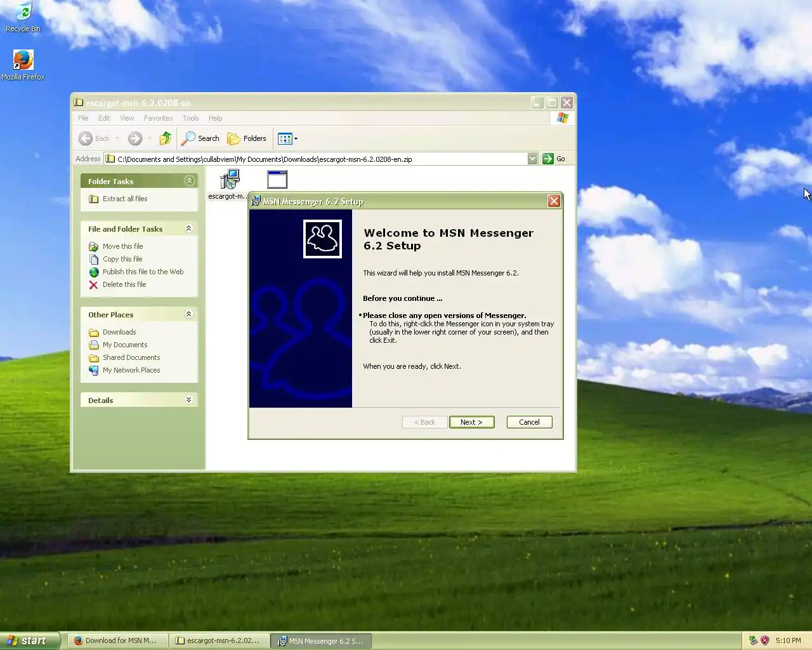Image resolution: width=812 pixels, height=650 pixels.
Task: Collapse the Folder Tasks panel
Action: [189, 181]
